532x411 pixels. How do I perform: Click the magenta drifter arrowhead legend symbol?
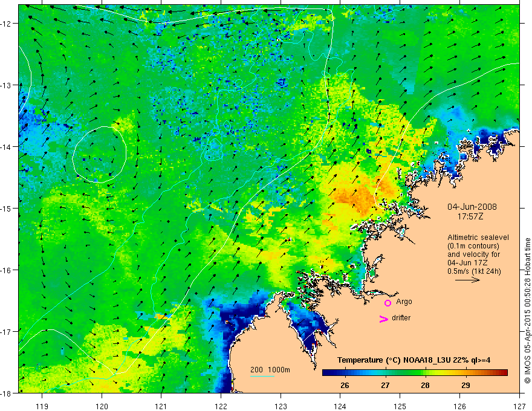pos(384,319)
